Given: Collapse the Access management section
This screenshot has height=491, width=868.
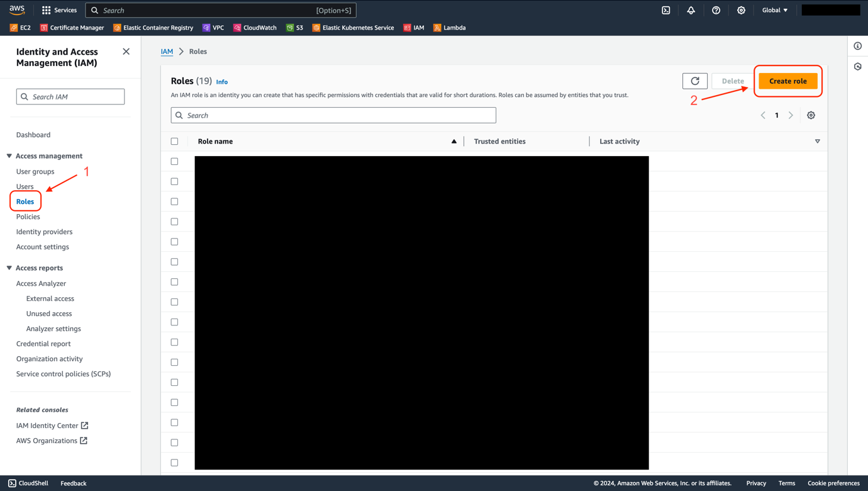Looking at the screenshot, I should tap(9, 156).
